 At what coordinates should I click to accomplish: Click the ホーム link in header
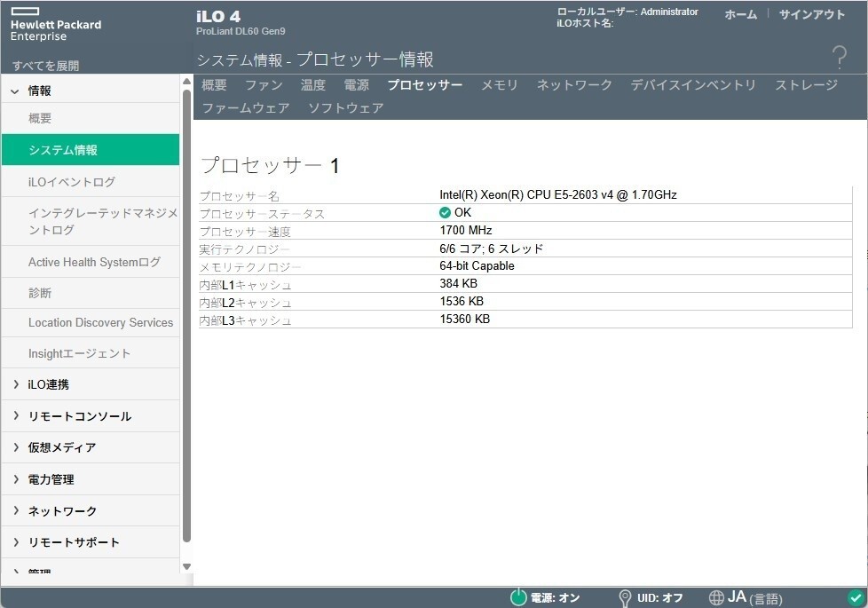pyautogui.click(x=740, y=15)
